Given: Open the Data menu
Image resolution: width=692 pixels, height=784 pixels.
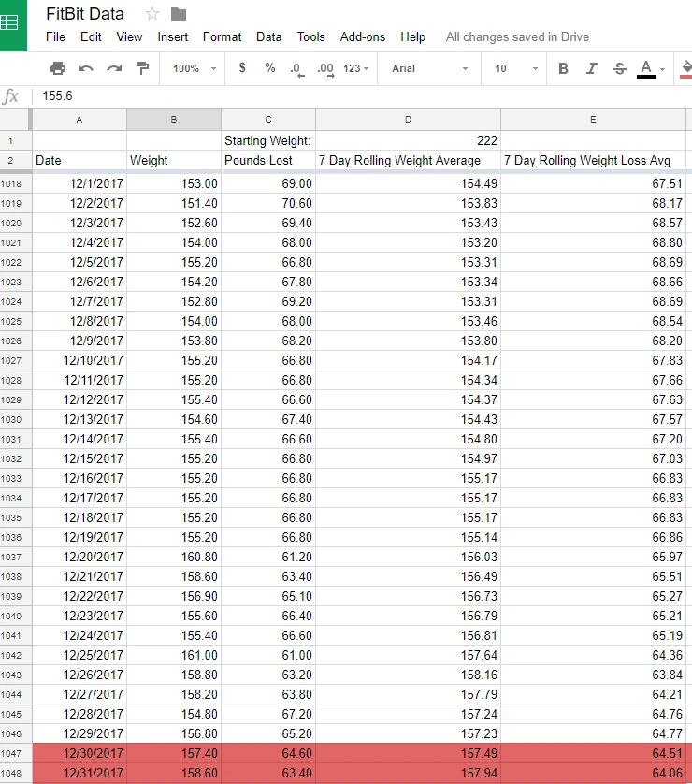Looking at the screenshot, I should tap(268, 37).
